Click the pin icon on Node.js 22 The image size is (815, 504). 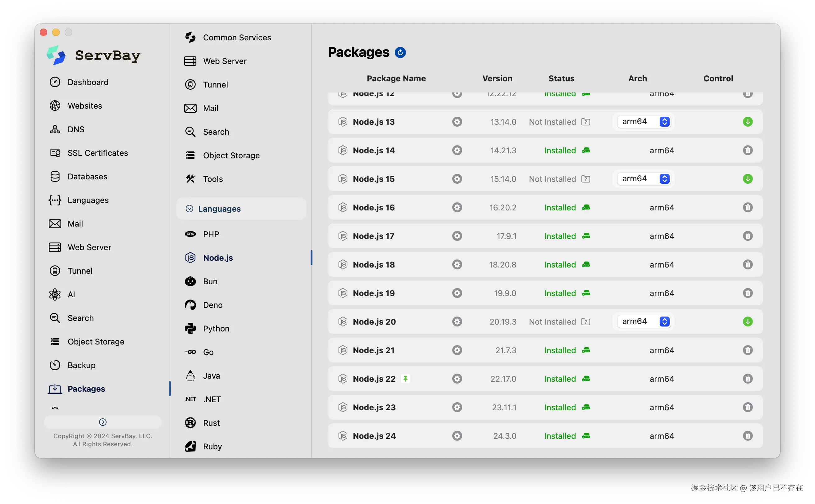tap(405, 379)
